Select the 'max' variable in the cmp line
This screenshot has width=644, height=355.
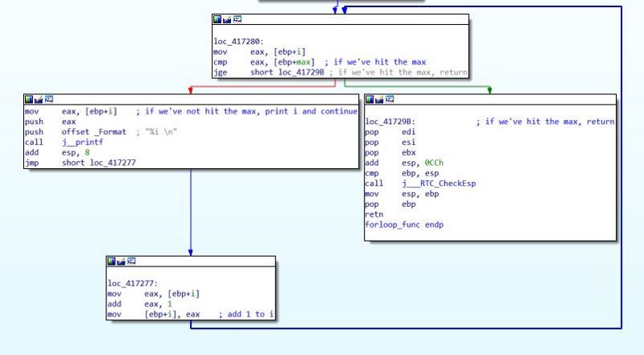305,62
